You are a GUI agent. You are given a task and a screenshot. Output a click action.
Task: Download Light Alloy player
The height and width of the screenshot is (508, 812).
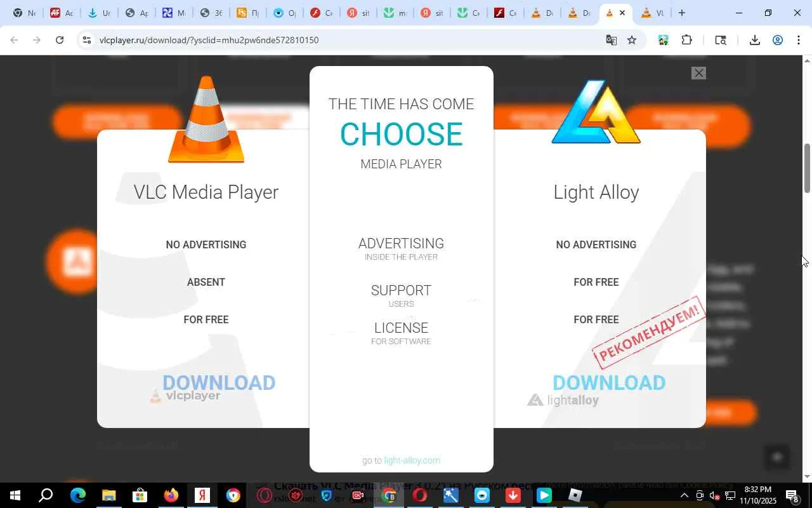click(x=609, y=382)
